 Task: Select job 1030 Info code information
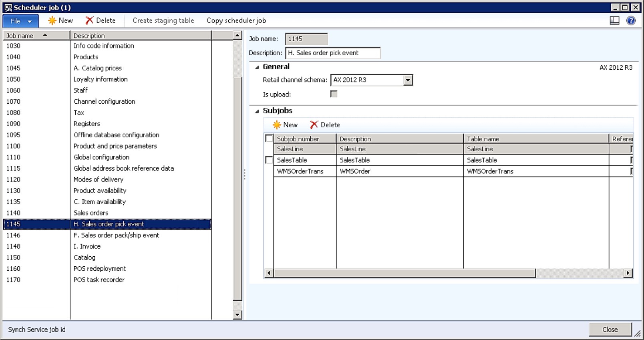pos(107,46)
